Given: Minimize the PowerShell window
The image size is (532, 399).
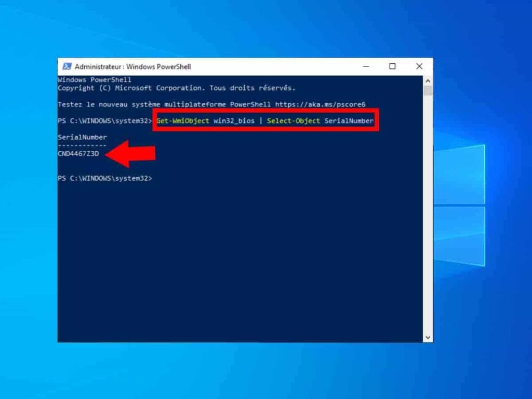Looking at the screenshot, I should tap(366, 66).
